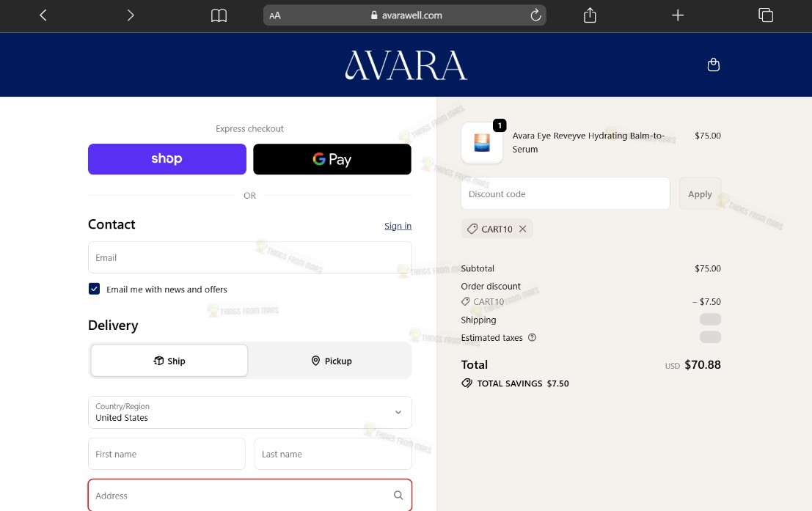Show all open tabs overview icon

[x=765, y=15]
